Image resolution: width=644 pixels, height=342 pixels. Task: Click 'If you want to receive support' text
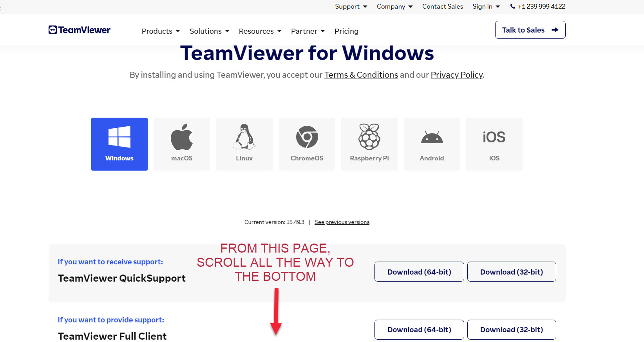coord(110,262)
